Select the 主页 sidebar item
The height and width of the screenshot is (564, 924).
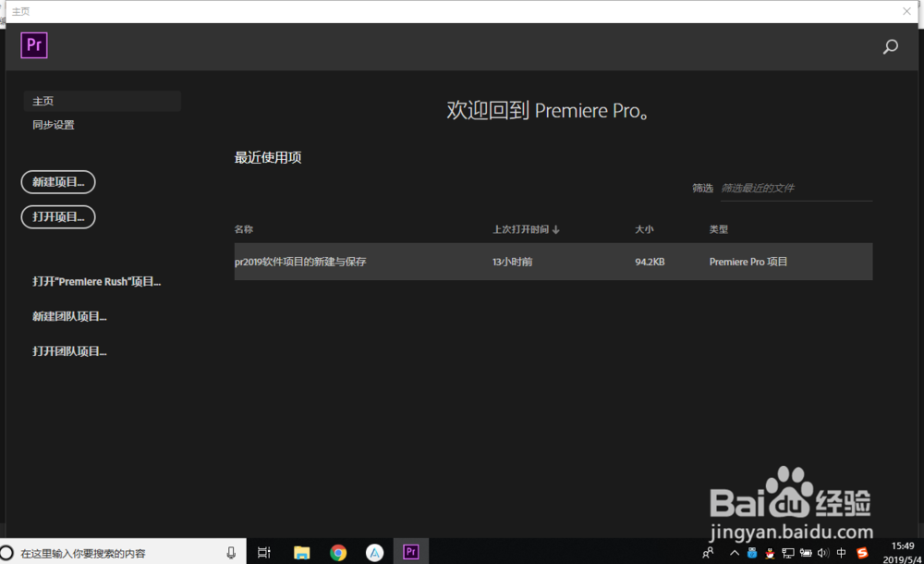pyautogui.click(x=102, y=101)
